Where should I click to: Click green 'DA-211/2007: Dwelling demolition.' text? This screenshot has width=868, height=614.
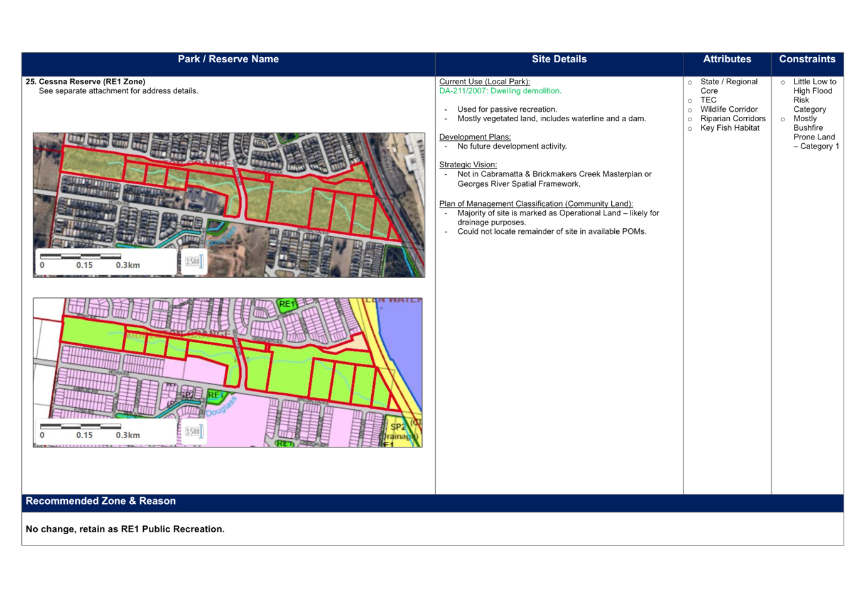(501, 91)
